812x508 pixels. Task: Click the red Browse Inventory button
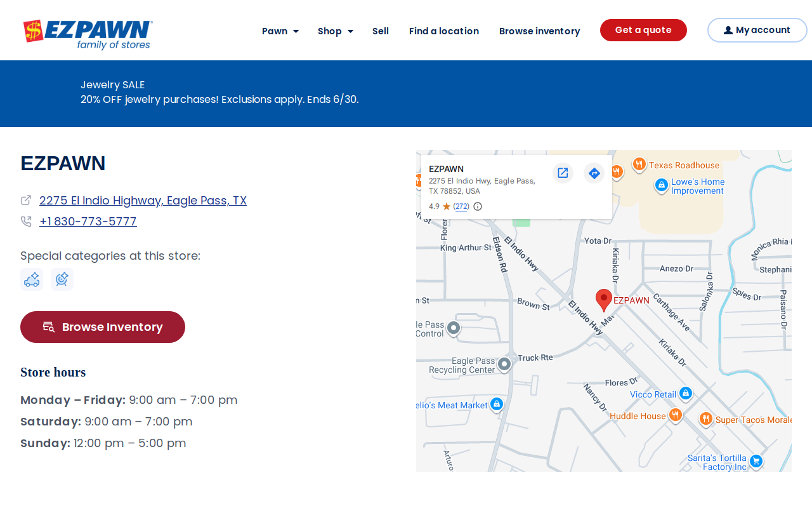pyautogui.click(x=103, y=327)
